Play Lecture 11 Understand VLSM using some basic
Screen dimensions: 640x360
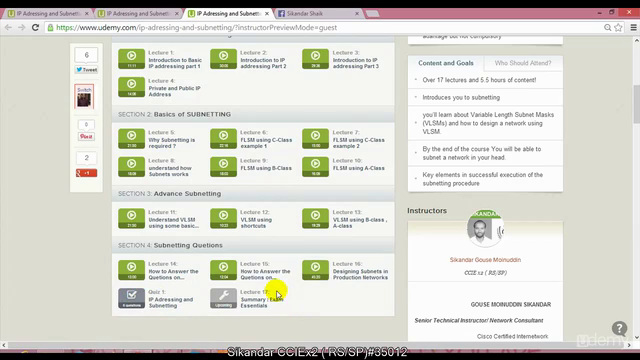tap(131, 218)
